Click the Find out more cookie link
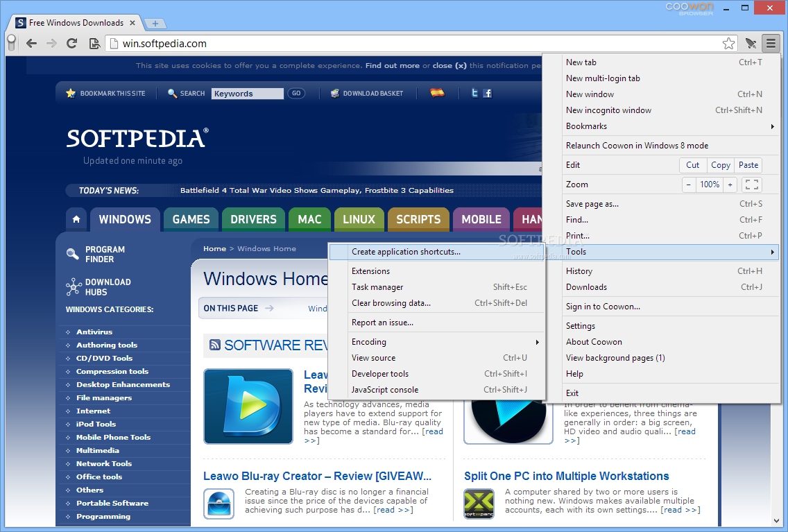Screen dimensions: 788x532 [393, 65]
